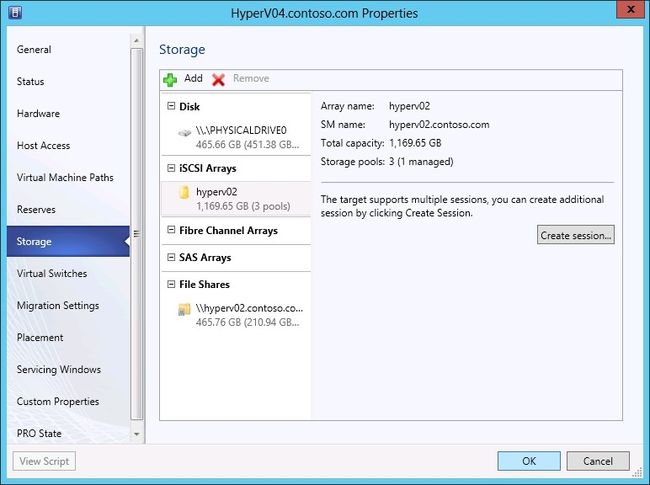This screenshot has width=650, height=485.
Task: Collapse the Fibre Channel Arrays section
Action: tap(171, 230)
